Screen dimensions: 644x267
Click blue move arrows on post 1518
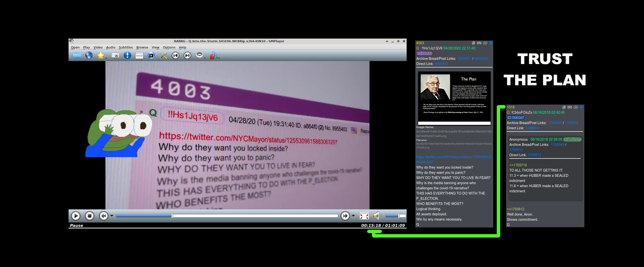click(581, 107)
